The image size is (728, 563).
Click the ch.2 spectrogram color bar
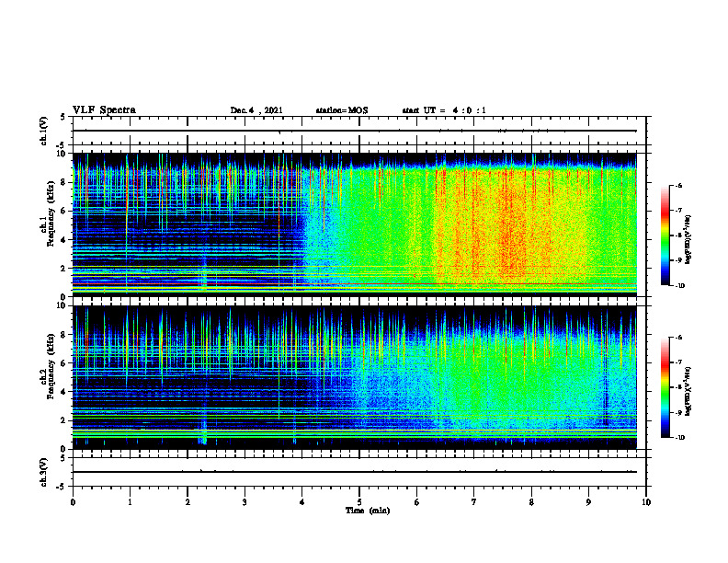coord(665,387)
